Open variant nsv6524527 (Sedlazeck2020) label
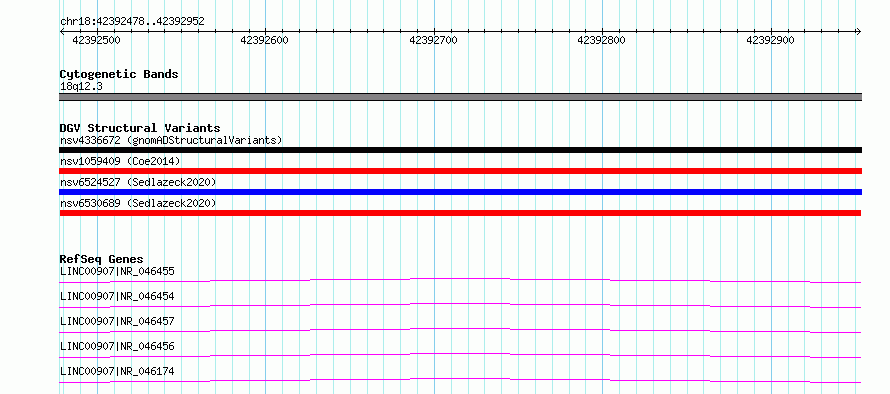890x394 pixels. 138,182
